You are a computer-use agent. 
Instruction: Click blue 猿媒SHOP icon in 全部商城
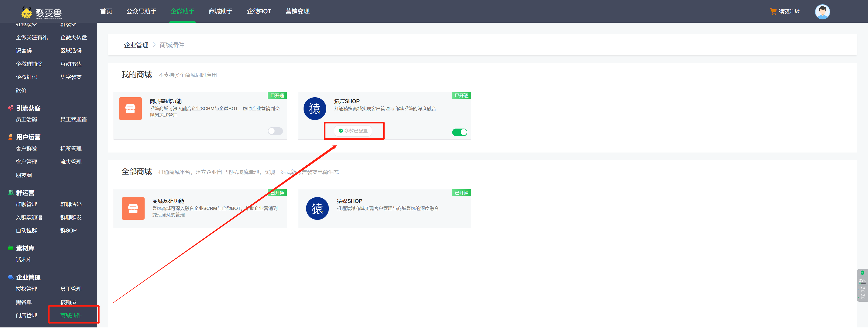(317, 208)
